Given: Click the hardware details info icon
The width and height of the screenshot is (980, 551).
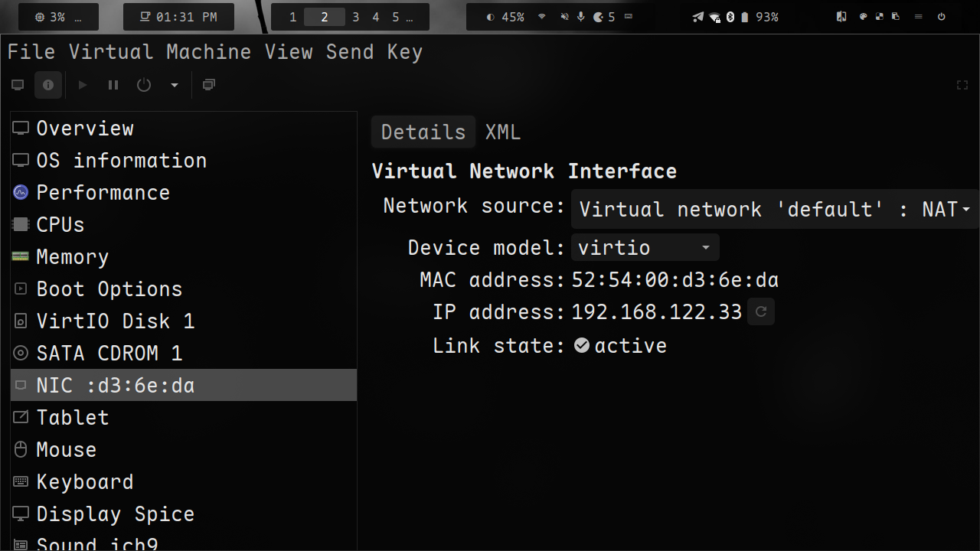Looking at the screenshot, I should click(x=48, y=85).
